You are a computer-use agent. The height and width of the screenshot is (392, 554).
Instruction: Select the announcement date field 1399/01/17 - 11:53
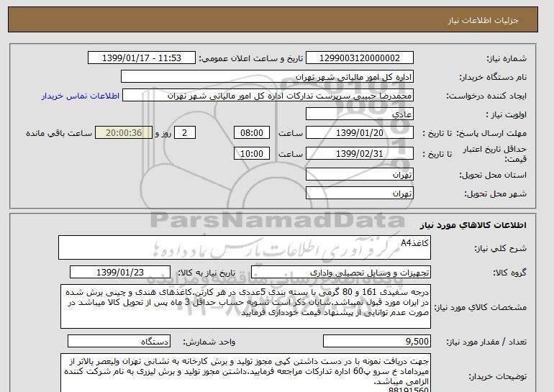[x=142, y=58]
